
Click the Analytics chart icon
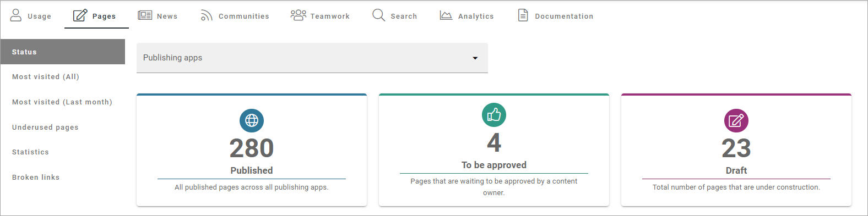446,15
